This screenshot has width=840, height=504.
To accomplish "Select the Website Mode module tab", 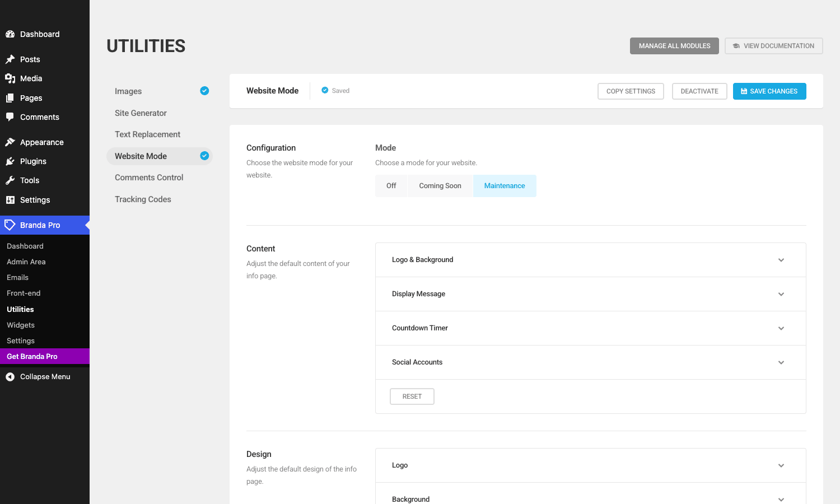I will [x=160, y=156].
